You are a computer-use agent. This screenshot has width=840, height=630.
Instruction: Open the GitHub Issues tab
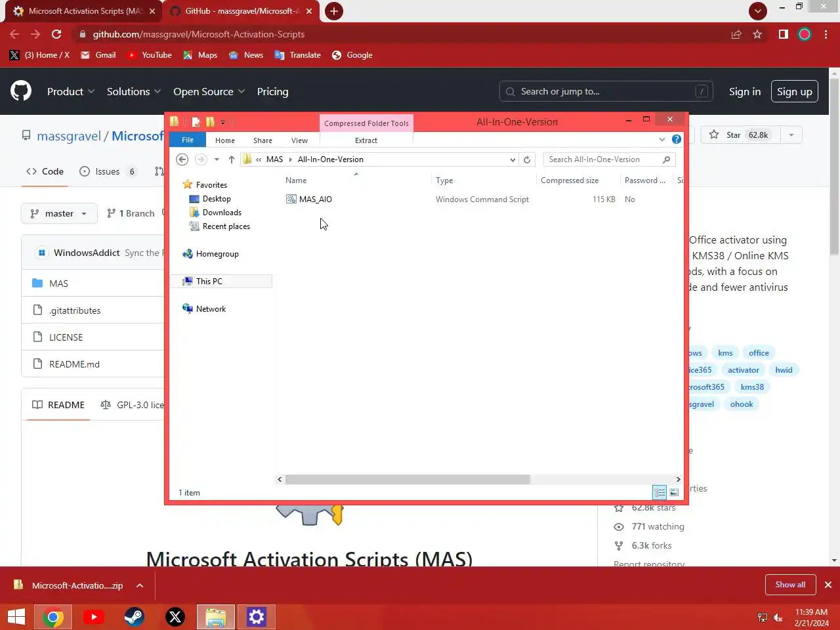tap(108, 171)
